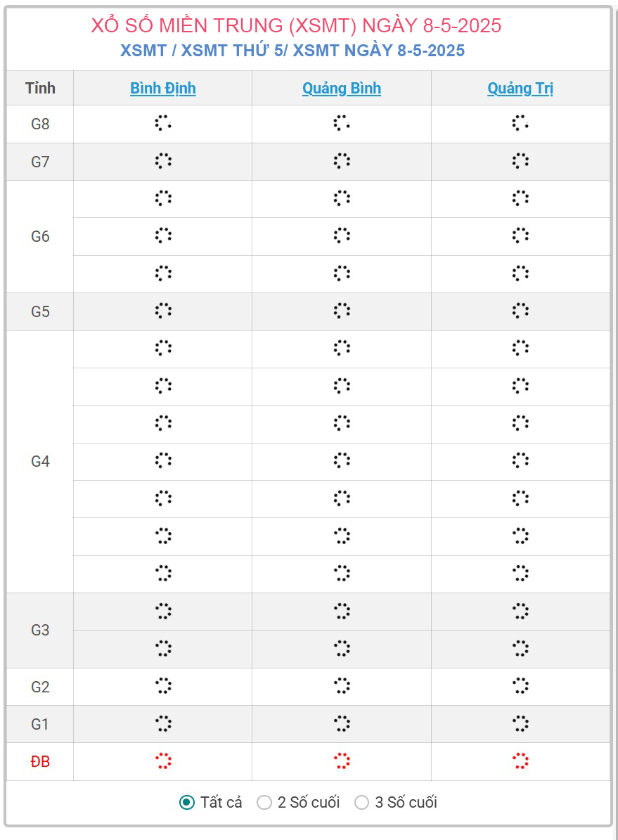The height and width of the screenshot is (840, 618).
Task: Click the G1 loading spinner for Quảng Bình
Action: coord(342,723)
